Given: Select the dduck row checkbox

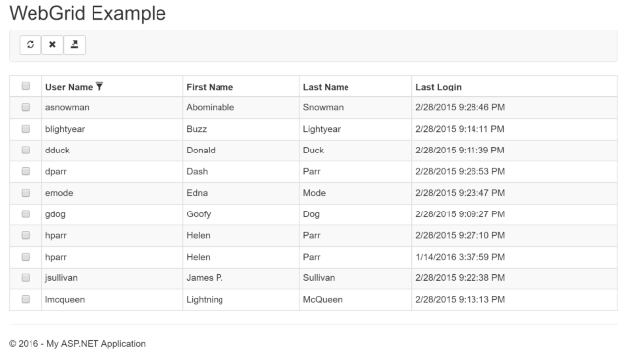Looking at the screenshot, I should click(26, 150).
